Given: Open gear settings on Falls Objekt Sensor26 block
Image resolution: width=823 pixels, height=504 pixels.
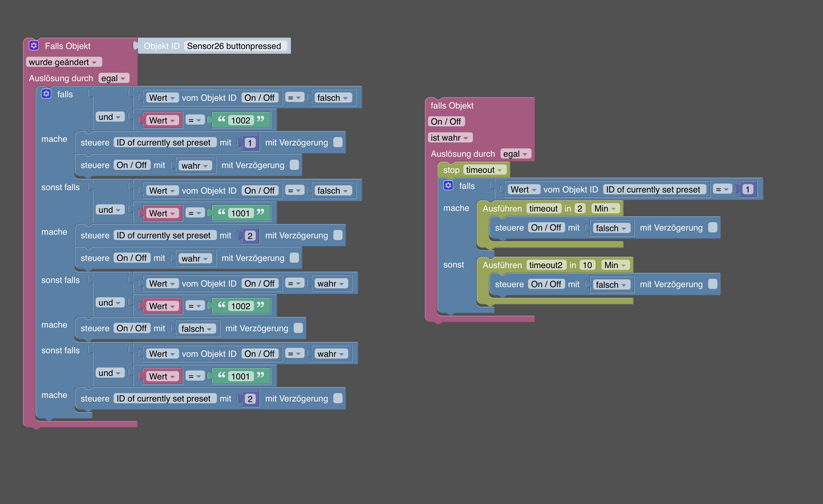Looking at the screenshot, I should [34, 46].
